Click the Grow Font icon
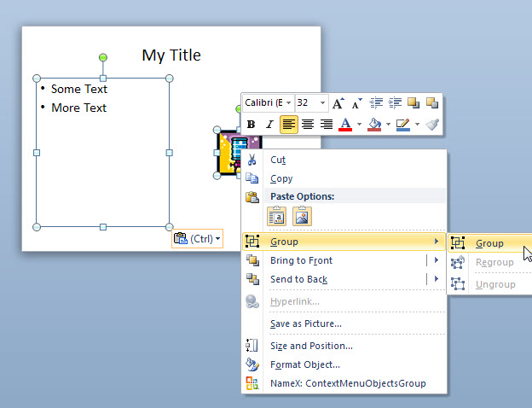The width and height of the screenshot is (532, 408). (x=338, y=103)
